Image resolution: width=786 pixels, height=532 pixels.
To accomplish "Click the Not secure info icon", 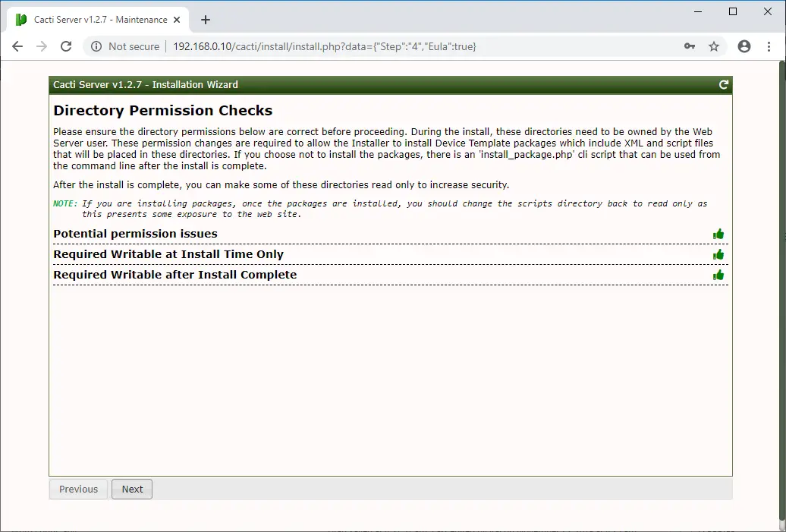I will [x=96, y=46].
